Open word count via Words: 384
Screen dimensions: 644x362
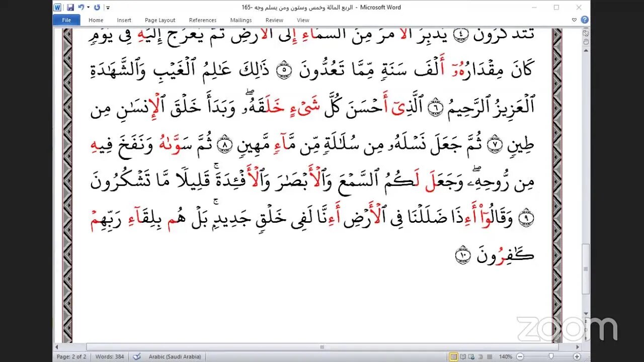109,356
